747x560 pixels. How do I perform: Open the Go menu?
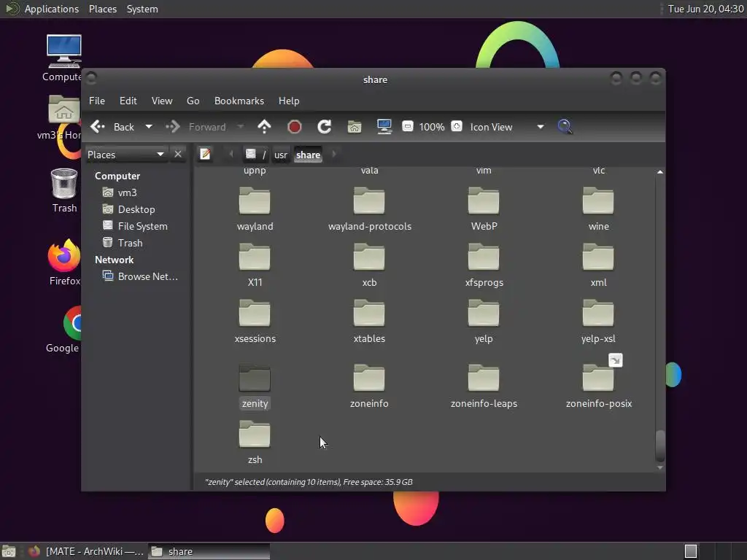[x=193, y=101]
